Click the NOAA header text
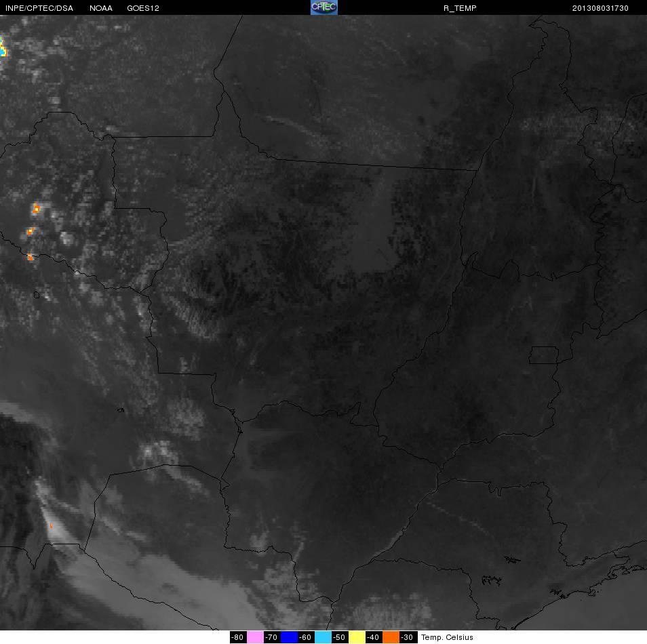The image size is (647, 644). [101, 8]
